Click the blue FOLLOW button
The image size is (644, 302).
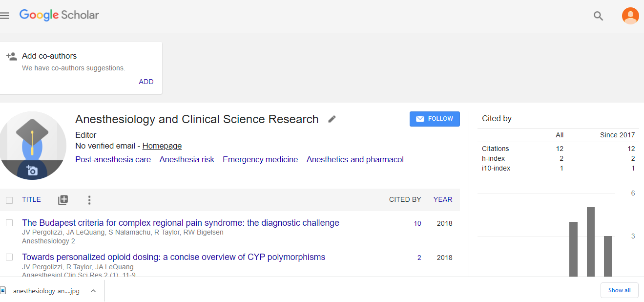tap(435, 119)
